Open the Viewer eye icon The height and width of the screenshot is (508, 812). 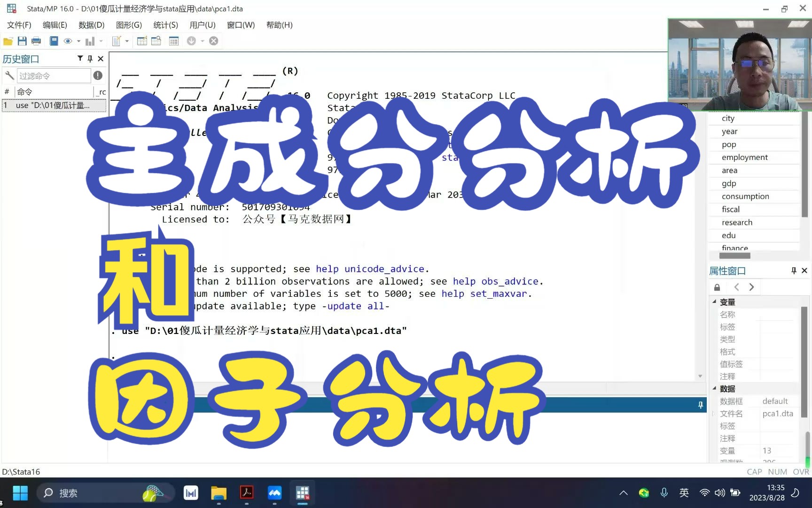[x=68, y=41]
